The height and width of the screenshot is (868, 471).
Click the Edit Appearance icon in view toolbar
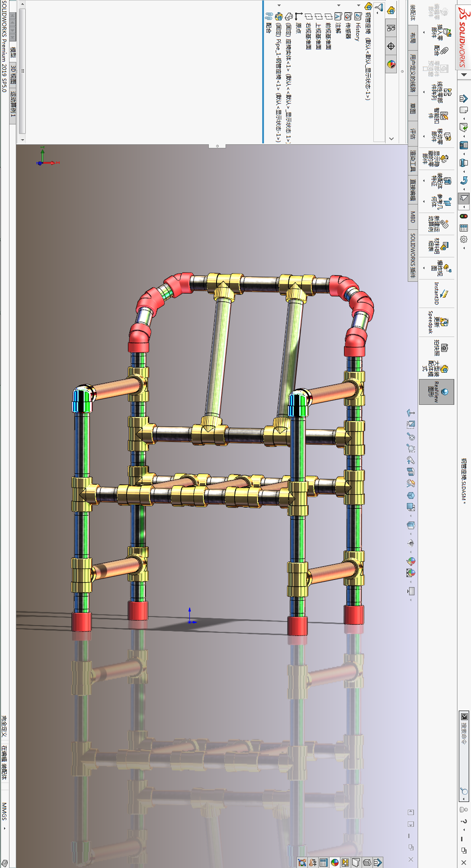[x=410, y=561]
